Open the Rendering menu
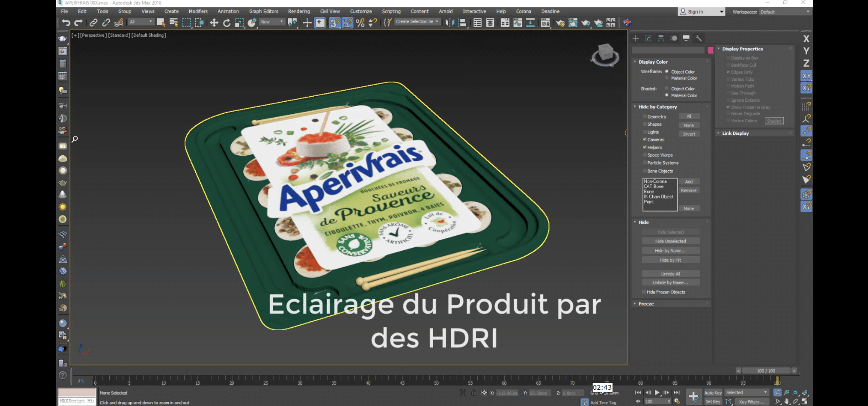Viewport: 868px width, 406px height. click(x=299, y=11)
